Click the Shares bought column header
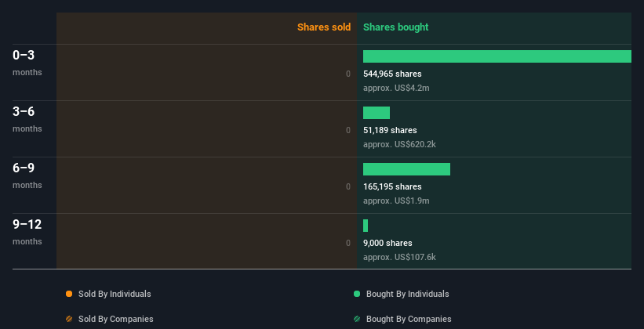 point(395,27)
